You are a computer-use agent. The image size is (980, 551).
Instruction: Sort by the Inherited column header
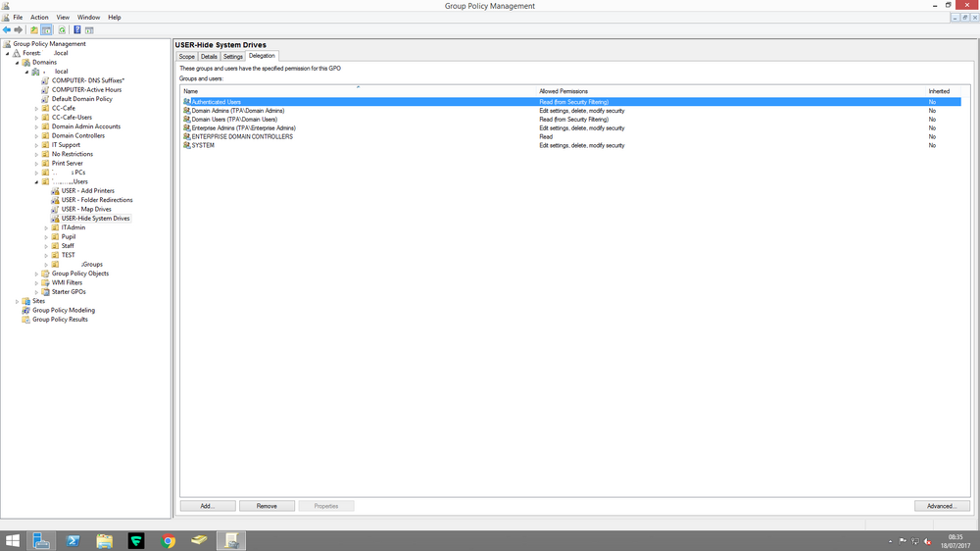[x=943, y=91]
